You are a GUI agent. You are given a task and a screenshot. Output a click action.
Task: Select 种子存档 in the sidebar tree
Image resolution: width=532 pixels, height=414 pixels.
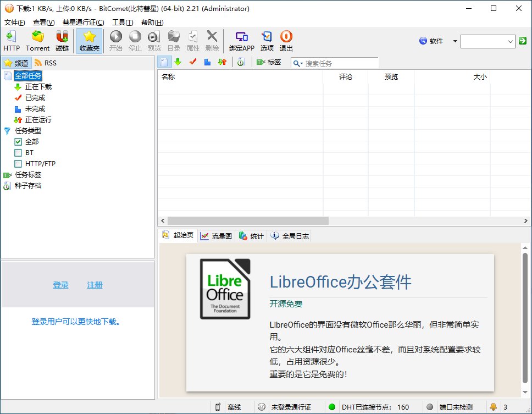[x=28, y=186]
